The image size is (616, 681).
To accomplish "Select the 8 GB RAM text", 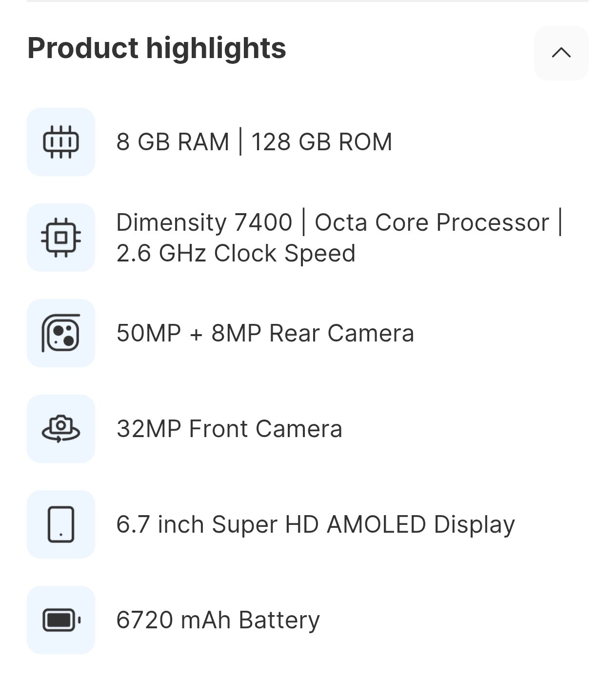I will [x=172, y=142].
